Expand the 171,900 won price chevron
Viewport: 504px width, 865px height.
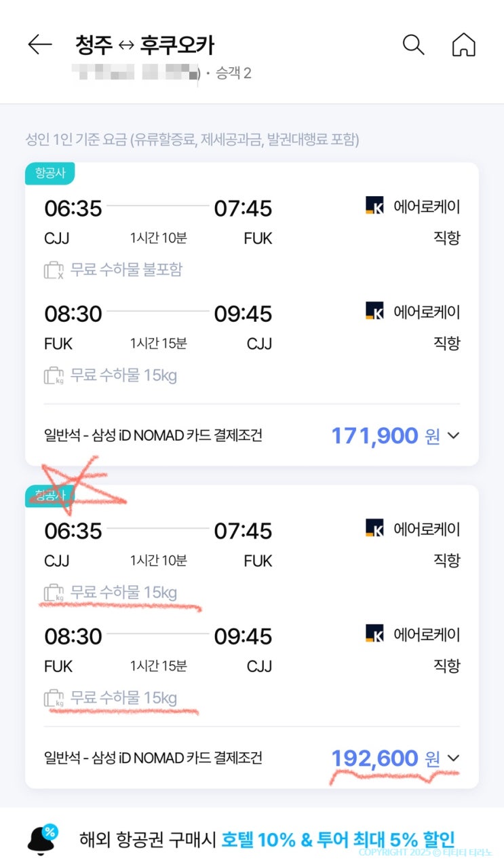click(454, 436)
